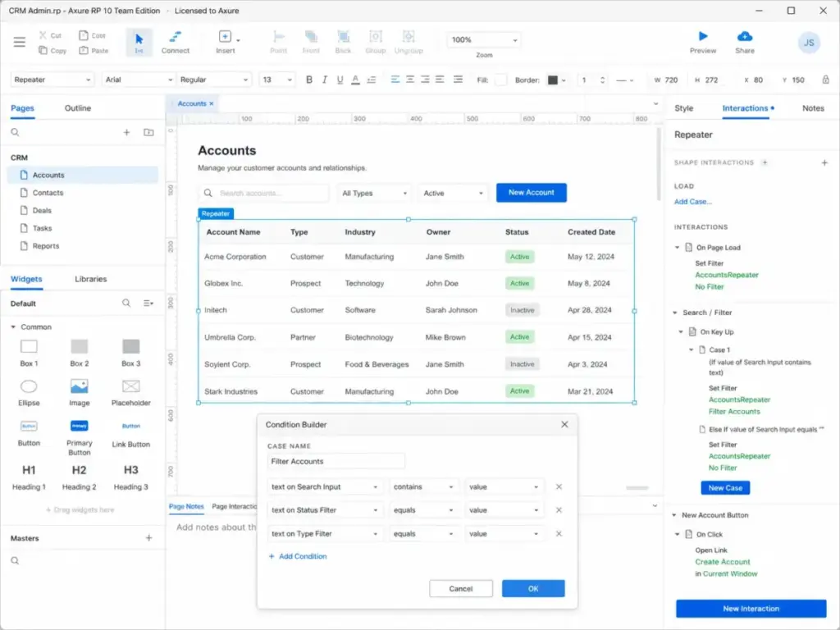Open the Zoom 100% dropdown
Viewport: 840px width, 630px height.
point(483,39)
